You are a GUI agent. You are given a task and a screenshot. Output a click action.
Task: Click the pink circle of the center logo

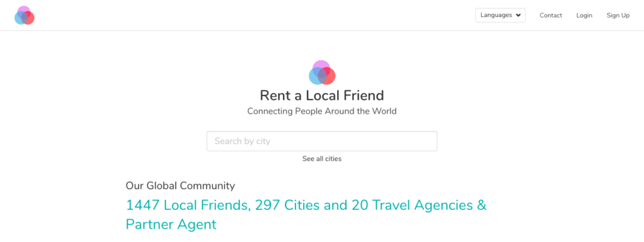321,64
